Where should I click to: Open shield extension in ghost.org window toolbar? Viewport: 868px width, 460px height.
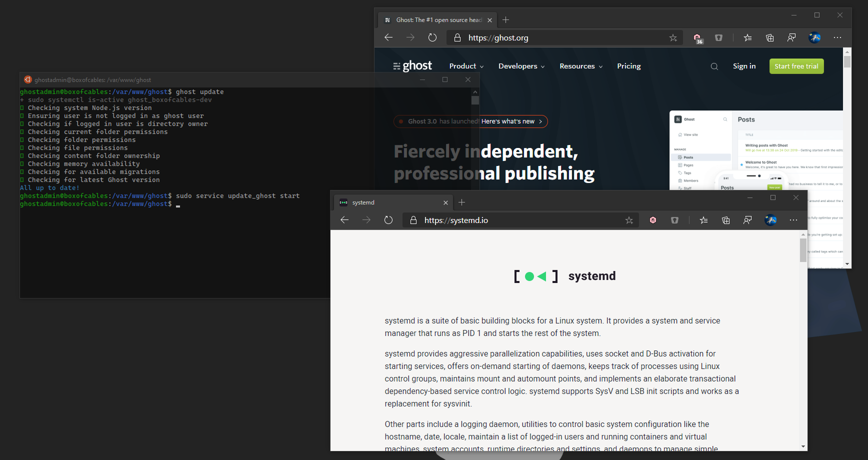pos(718,37)
